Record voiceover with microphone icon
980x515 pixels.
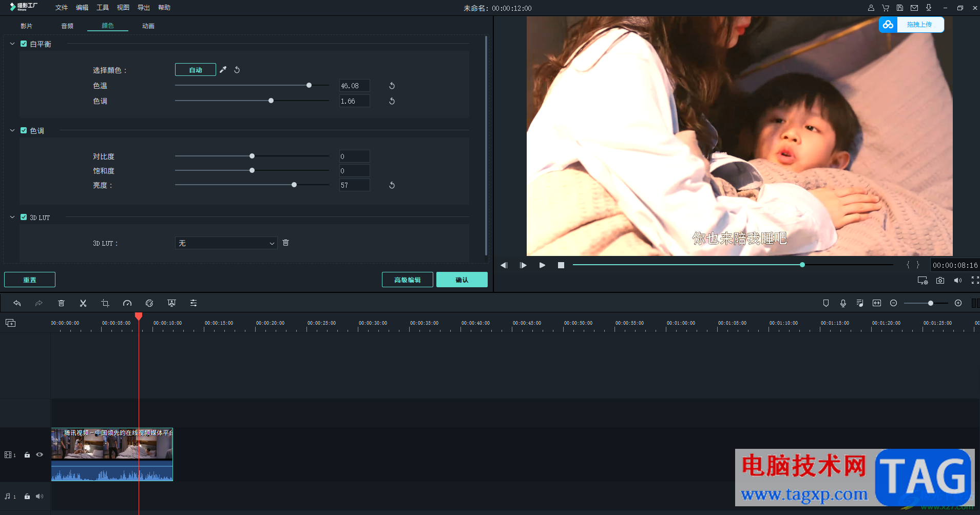843,303
